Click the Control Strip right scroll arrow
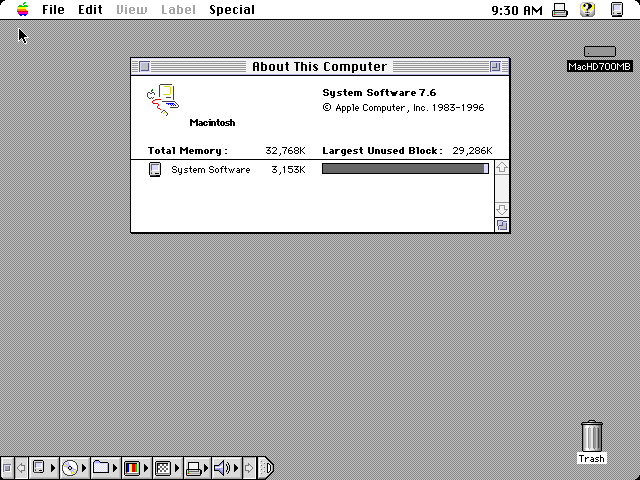Image resolution: width=640 pixels, height=480 pixels. [249, 468]
